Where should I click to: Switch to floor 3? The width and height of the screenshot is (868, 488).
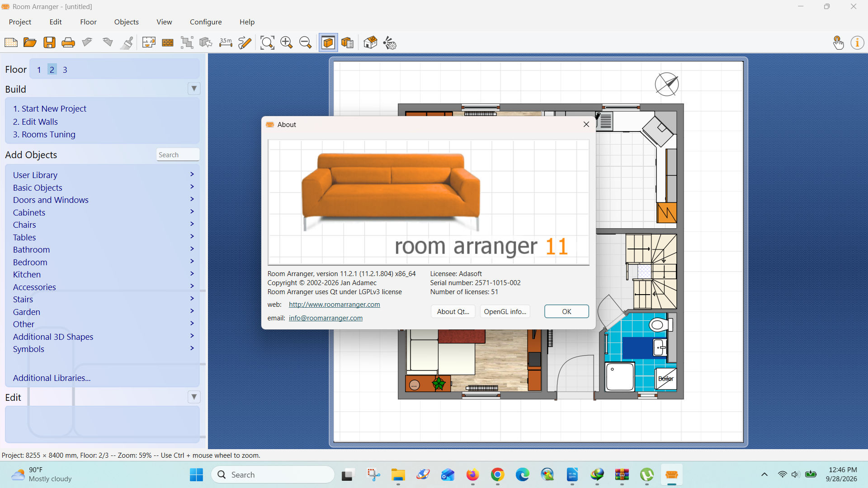[65, 70]
